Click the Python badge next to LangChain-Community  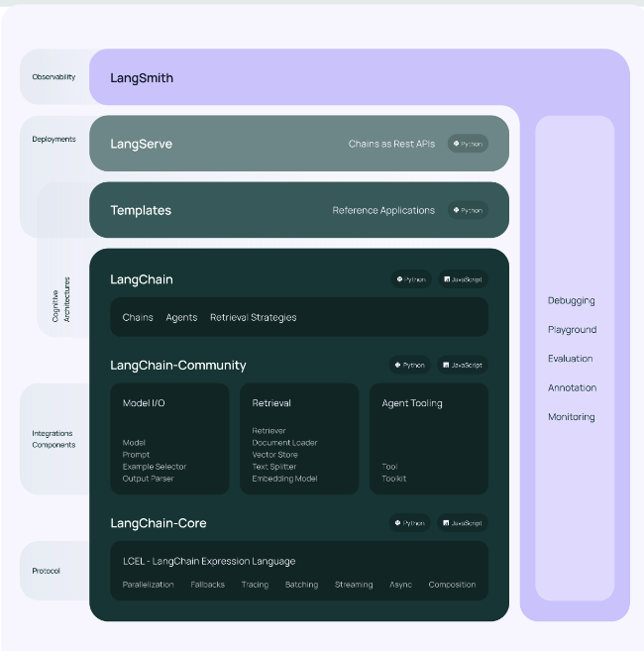pyautogui.click(x=410, y=365)
